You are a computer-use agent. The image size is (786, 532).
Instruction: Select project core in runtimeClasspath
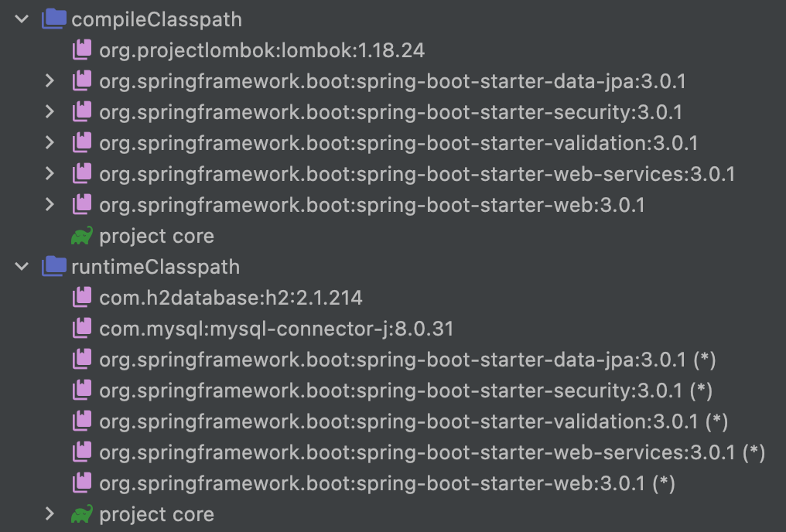pyautogui.click(x=156, y=514)
